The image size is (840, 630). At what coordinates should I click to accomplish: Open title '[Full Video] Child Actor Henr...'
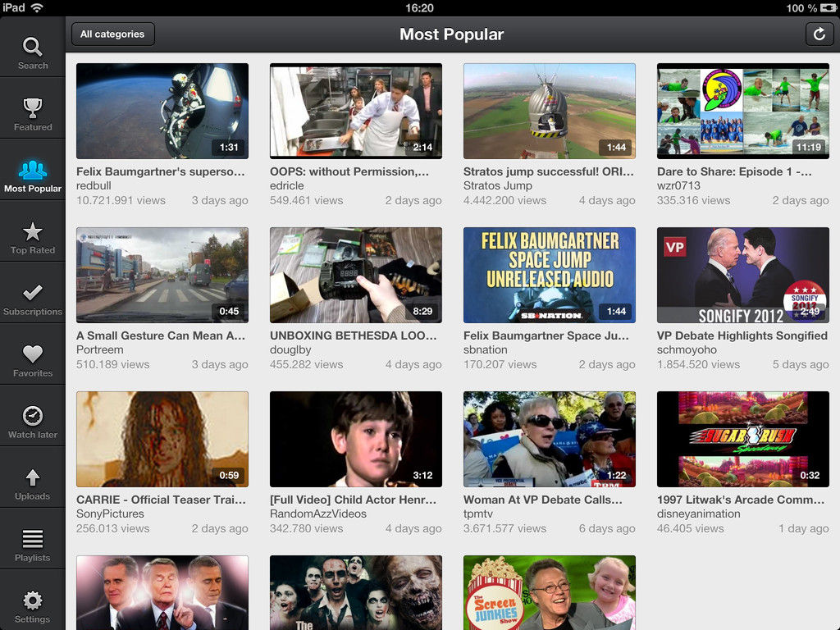coord(353,500)
